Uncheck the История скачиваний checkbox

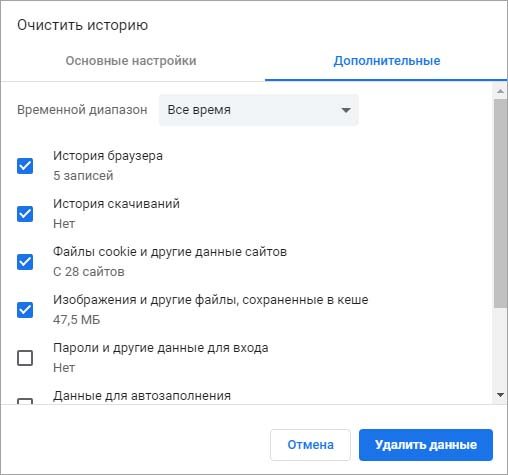coord(25,214)
